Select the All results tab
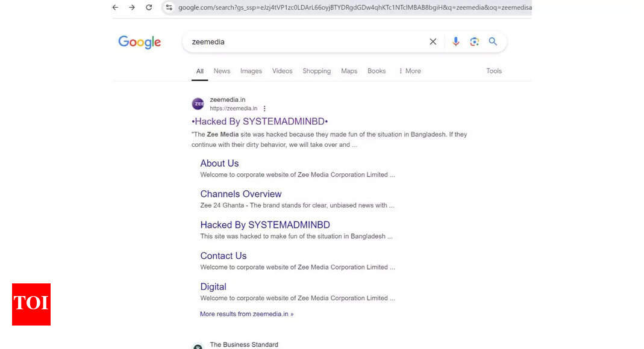 (199, 71)
